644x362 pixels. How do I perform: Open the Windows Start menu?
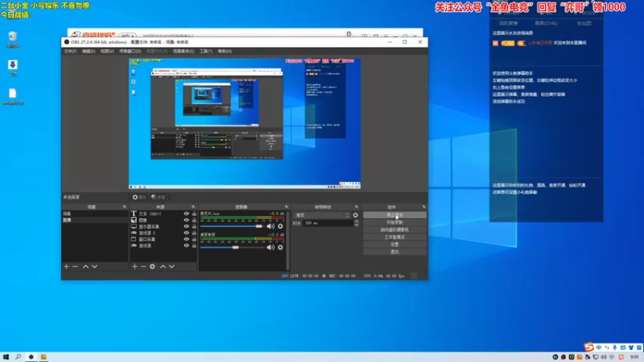point(6,357)
